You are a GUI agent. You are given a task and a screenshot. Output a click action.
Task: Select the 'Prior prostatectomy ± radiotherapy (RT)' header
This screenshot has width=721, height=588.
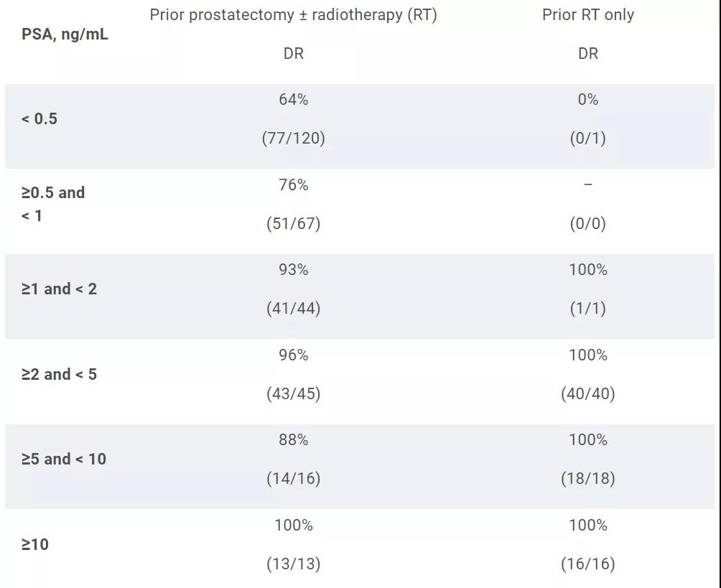pos(293,15)
